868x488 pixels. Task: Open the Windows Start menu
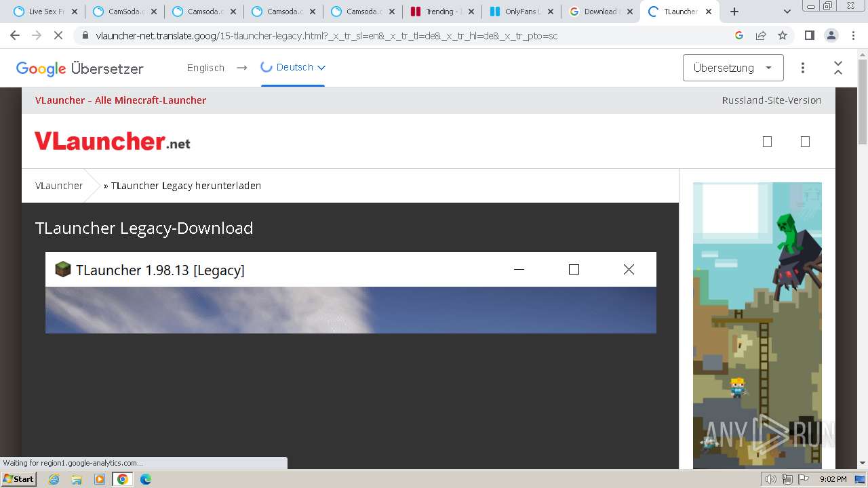19,479
